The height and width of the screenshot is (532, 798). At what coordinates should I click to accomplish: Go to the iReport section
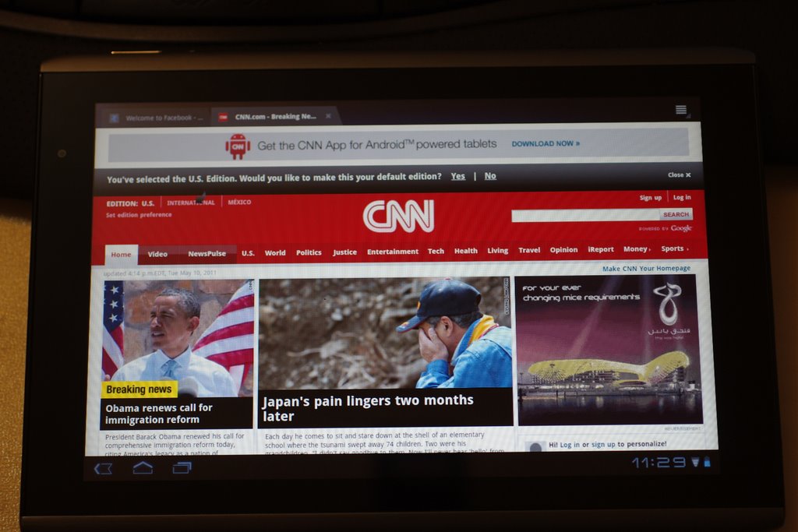[x=601, y=249]
